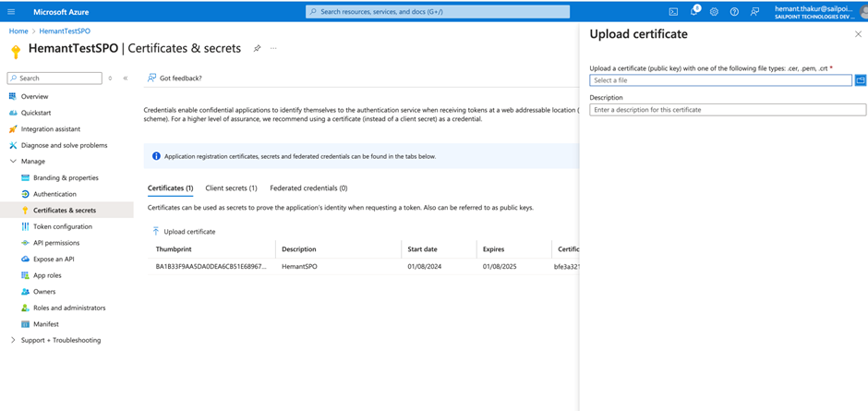Pin the Certificates & secrets page
The image size is (868, 411).
pos(257,48)
